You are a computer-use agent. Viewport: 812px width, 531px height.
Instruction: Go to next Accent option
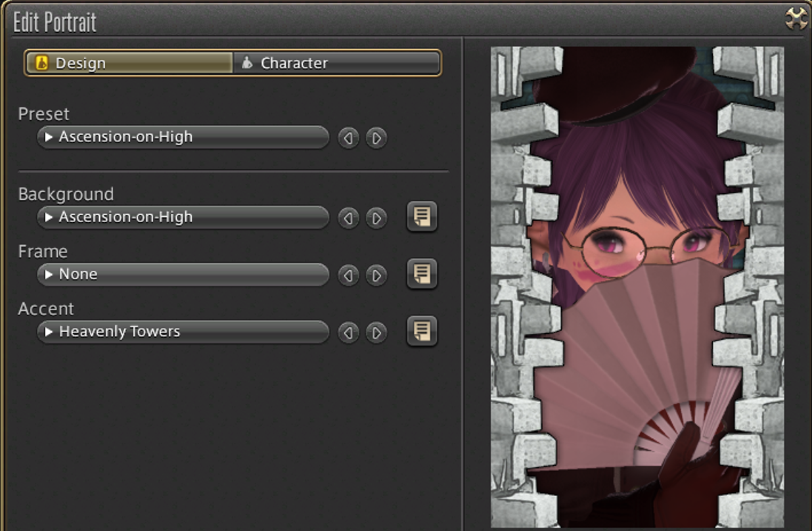point(376,333)
